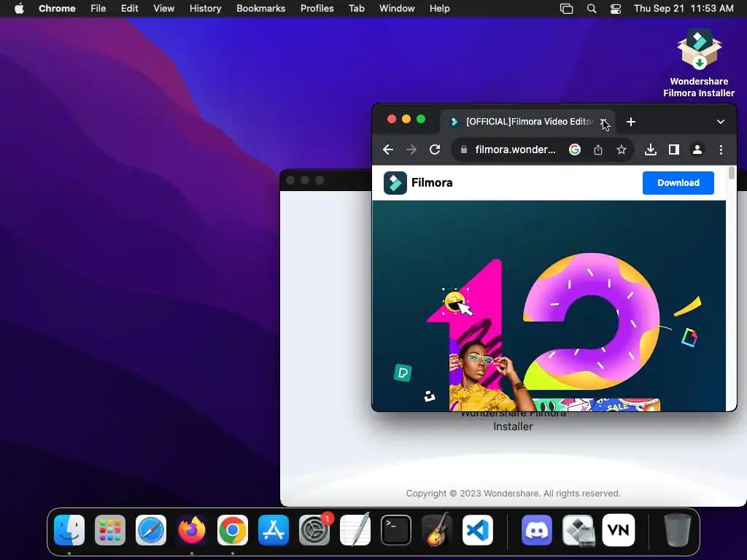Expand the tab search chevron
Image resolution: width=747 pixels, height=560 pixels.
pos(720,122)
